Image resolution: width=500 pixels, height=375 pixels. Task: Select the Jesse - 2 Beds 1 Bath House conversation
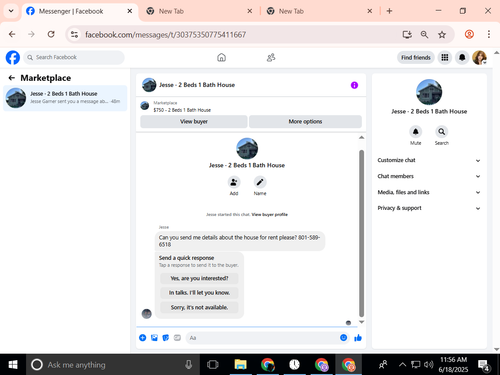pos(65,98)
